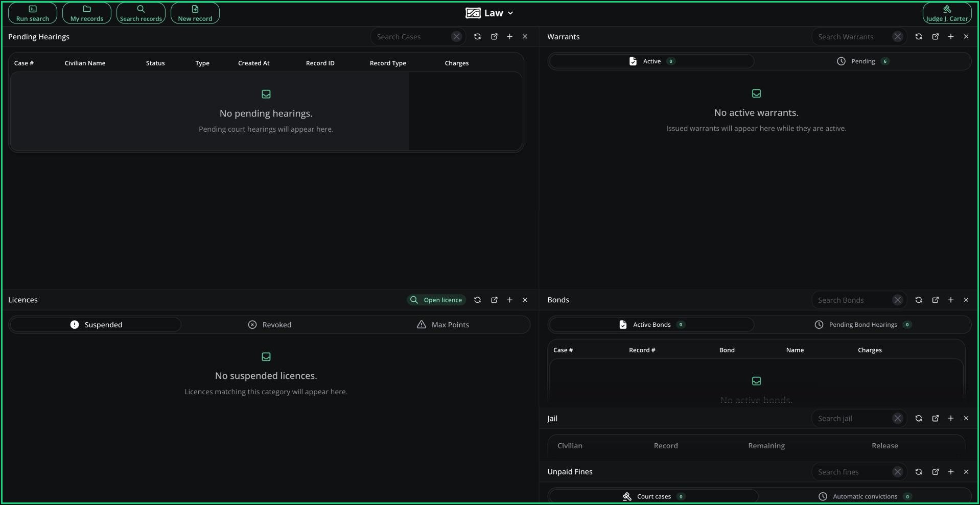Show the Active Bonds tab
The image size is (980, 505).
tap(651, 325)
